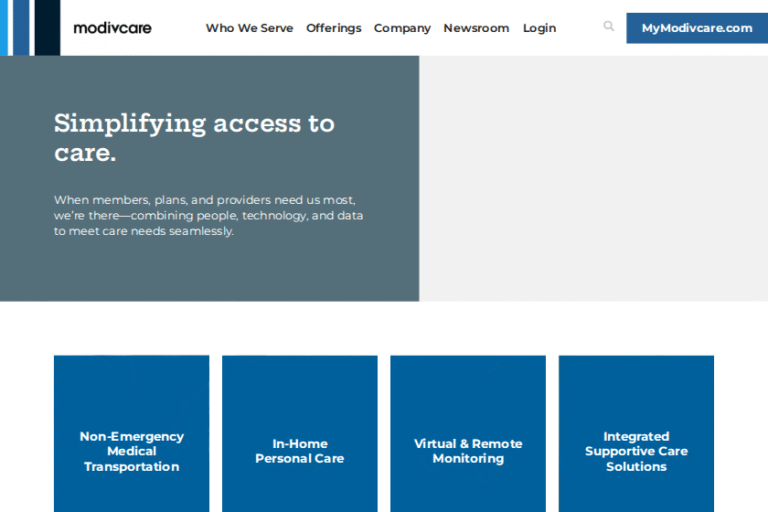Click the dark navy stripe beside the logo

click(x=47, y=27)
